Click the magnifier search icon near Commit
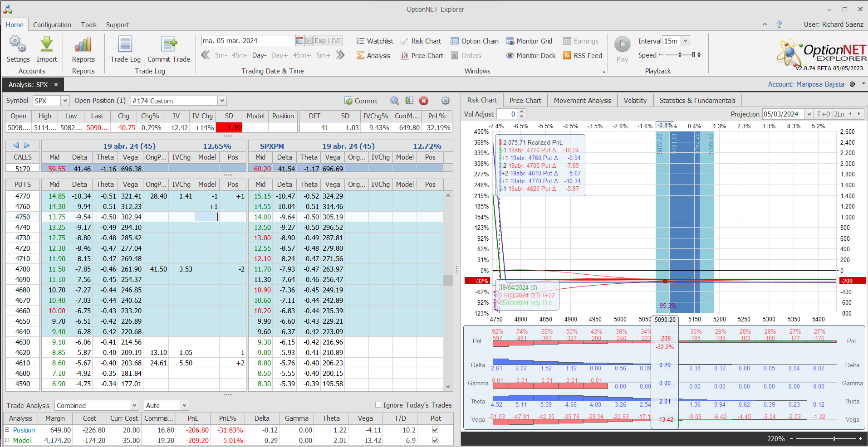 tap(395, 101)
